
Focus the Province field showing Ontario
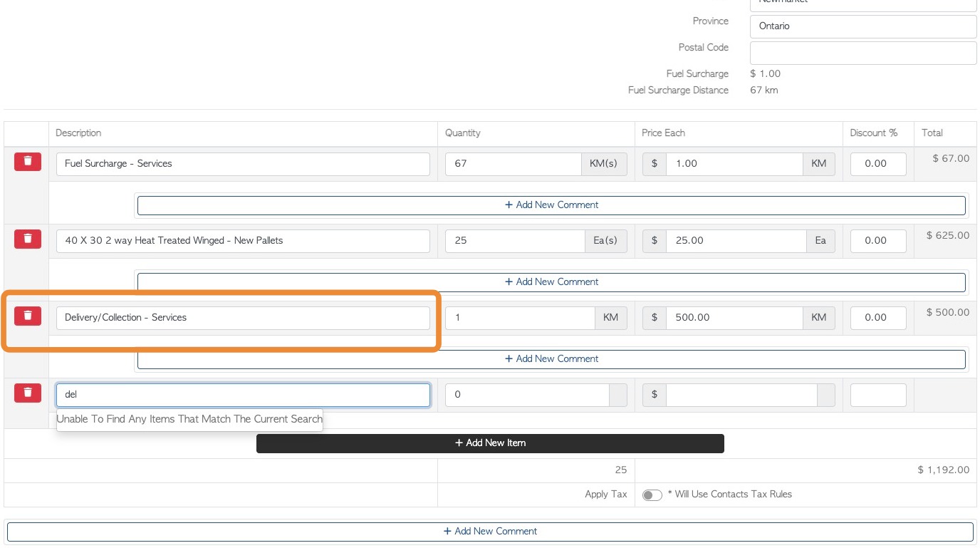point(862,26)
